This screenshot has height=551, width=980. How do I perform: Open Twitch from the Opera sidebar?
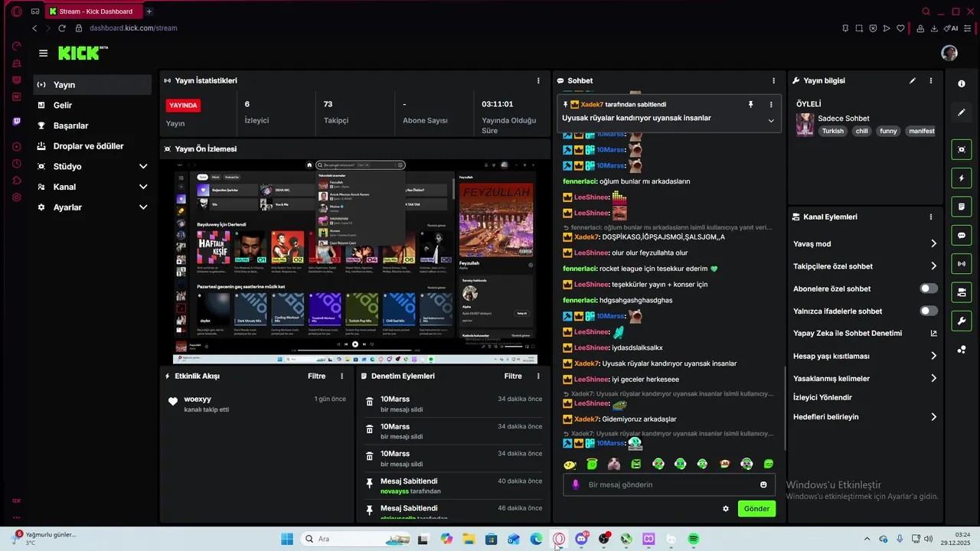17,122
